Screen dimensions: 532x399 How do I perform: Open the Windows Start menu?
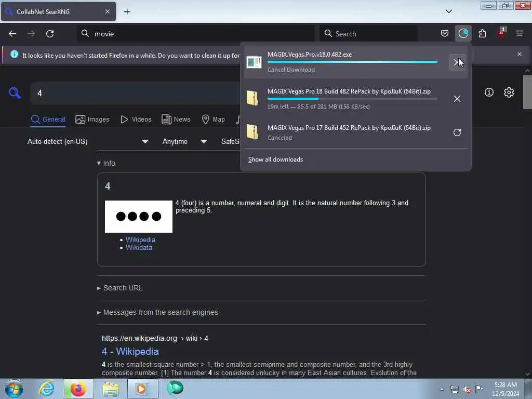[14, 389]
